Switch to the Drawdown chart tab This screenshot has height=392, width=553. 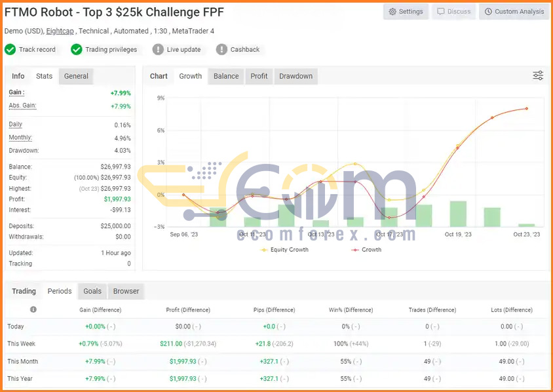[x=296, y=76]
